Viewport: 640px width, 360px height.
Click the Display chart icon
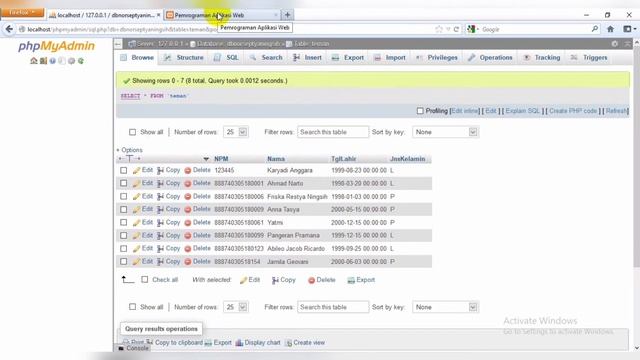pos(239,343)
